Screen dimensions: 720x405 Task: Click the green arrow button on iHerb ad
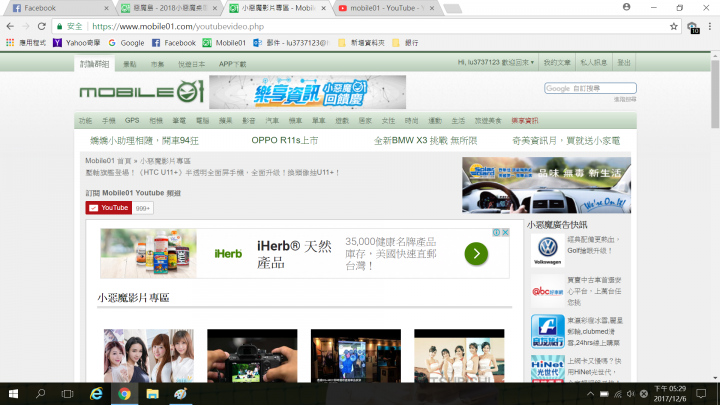[476, 253]
